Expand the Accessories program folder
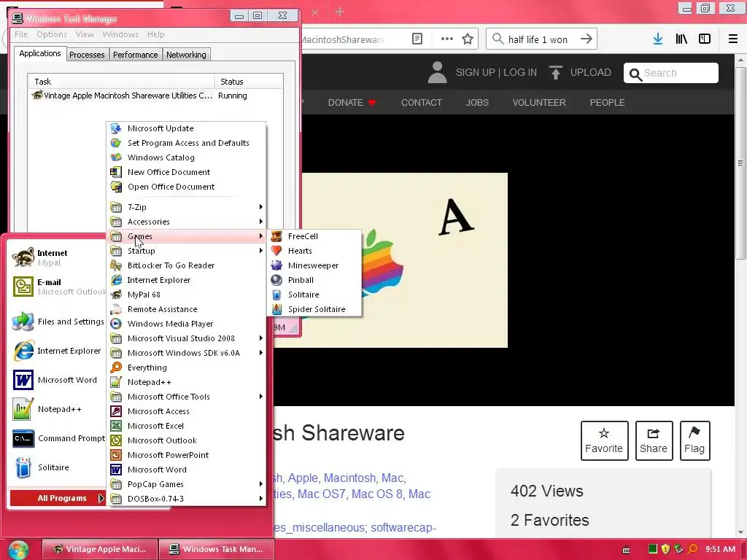This screenshot has width=747, height=560. (x=186, y=222)
